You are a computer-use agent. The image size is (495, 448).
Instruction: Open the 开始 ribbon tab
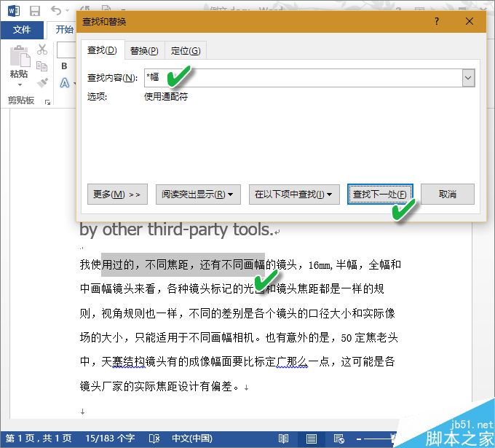pos(64,30)
